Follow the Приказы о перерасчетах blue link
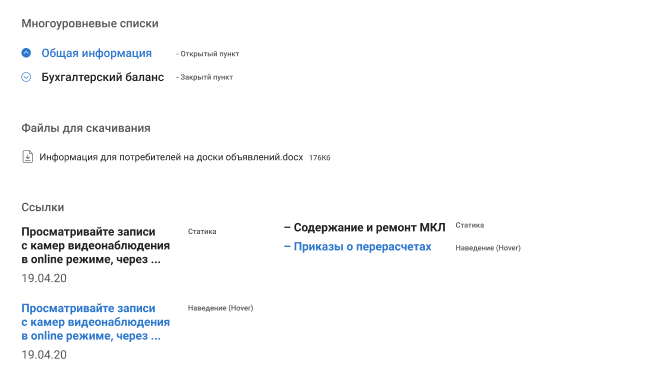This screenshot has width=672, height=383. 357,247
